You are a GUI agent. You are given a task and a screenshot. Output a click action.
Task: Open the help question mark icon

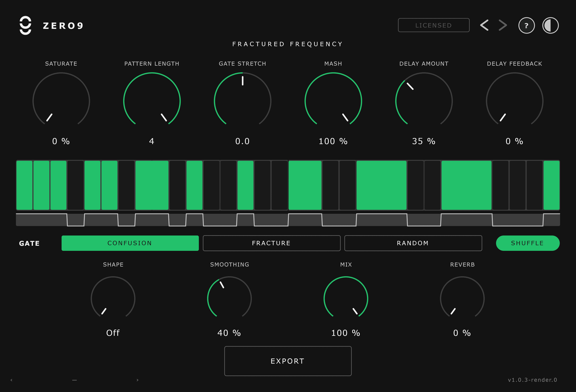tap(526, 25)
